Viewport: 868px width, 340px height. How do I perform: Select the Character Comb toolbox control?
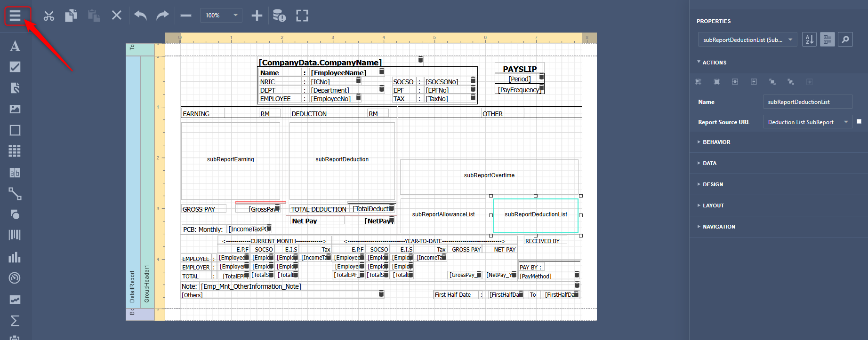(15, 173)
